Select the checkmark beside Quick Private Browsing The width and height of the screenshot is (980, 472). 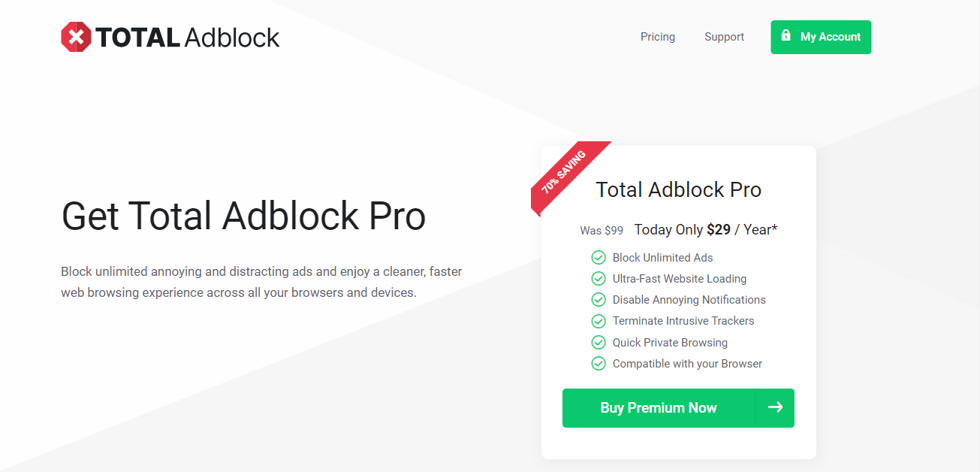click(x=599, y=342)
